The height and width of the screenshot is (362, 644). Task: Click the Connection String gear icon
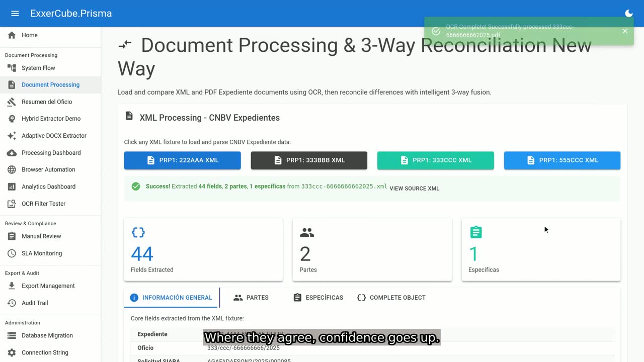pos(12,353)
